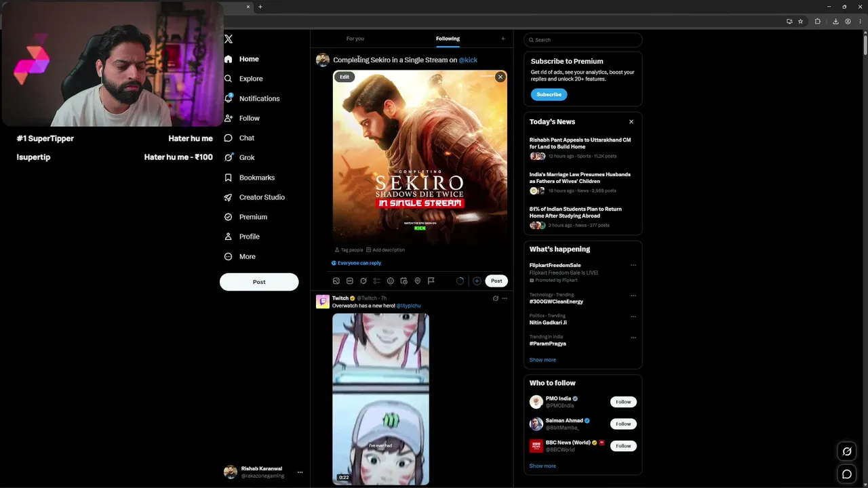Schedule the post with the calendar icon

pos(404,281)
